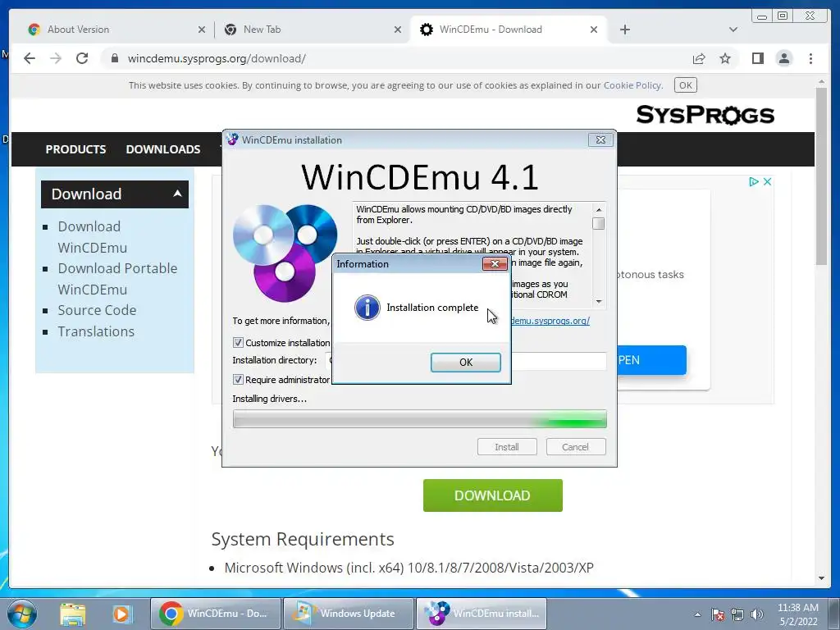Switch to Chrome taskbar button
The width and height of the screenshot is (840, 630).
(x=216, y=614)
